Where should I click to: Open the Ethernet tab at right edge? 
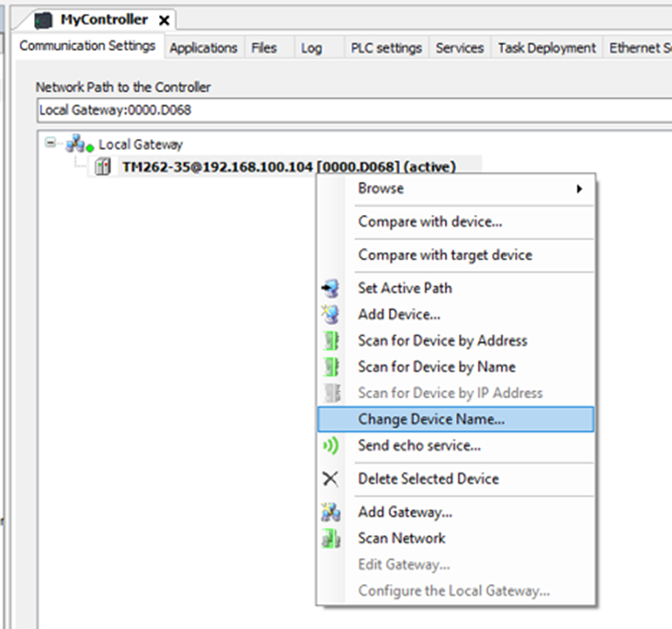click(639, 48)
